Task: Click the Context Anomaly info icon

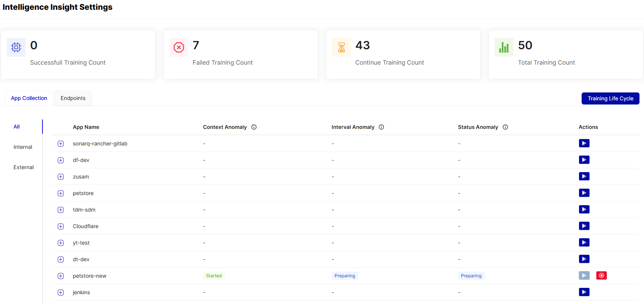Action: point(254,127)
